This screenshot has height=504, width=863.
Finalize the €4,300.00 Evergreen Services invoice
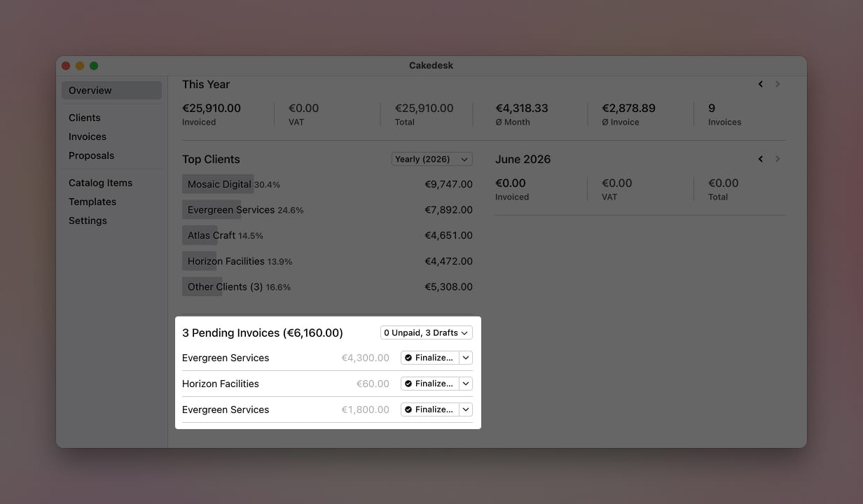429,358
